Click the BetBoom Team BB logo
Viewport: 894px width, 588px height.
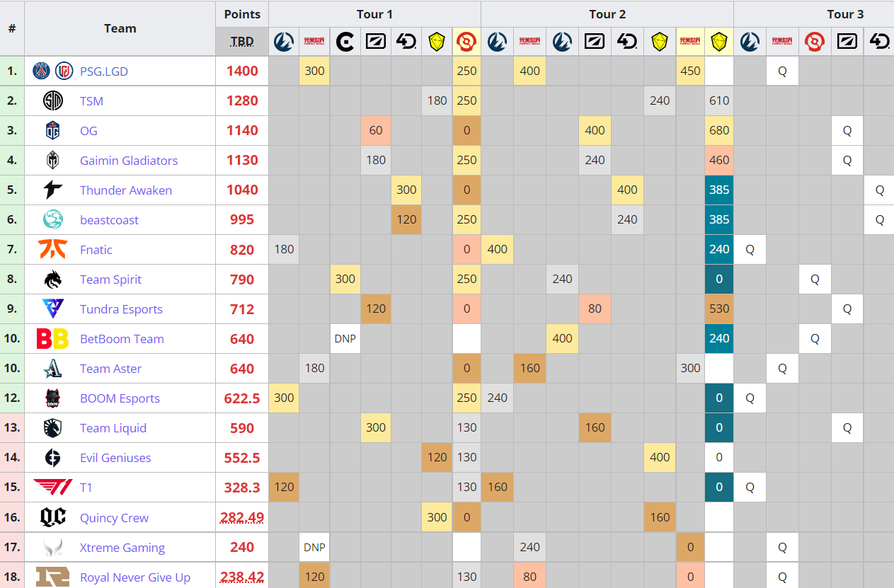tap(53, 339)
